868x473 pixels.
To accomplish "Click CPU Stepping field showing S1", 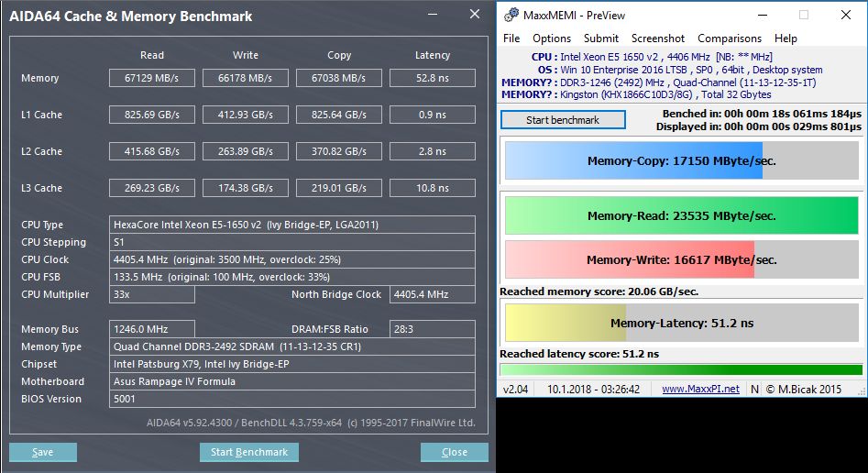I will click(x=292, y=242).
